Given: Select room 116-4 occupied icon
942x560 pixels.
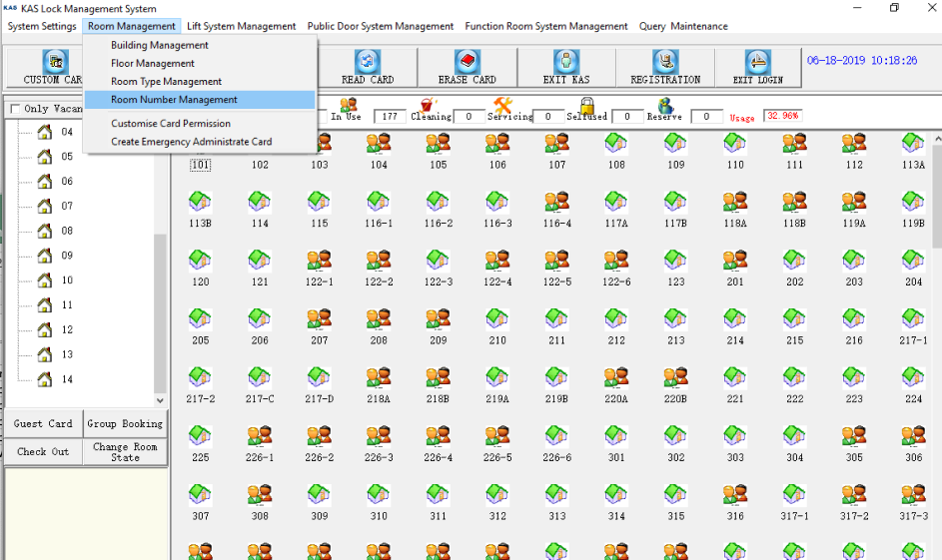Looking at the screenshot, I should pyautogui.click(x=557, y=202).
